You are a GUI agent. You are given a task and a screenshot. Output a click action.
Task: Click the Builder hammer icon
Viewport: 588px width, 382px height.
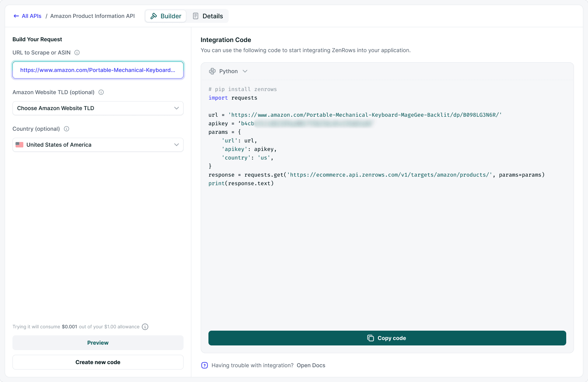(154, 16)
